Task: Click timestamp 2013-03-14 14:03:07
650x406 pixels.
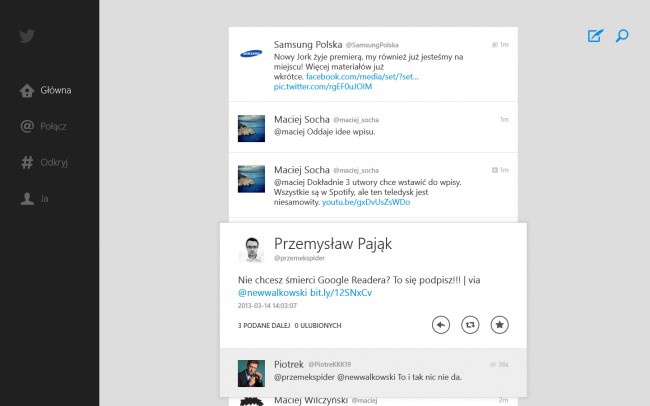Action: click(267, 306)
